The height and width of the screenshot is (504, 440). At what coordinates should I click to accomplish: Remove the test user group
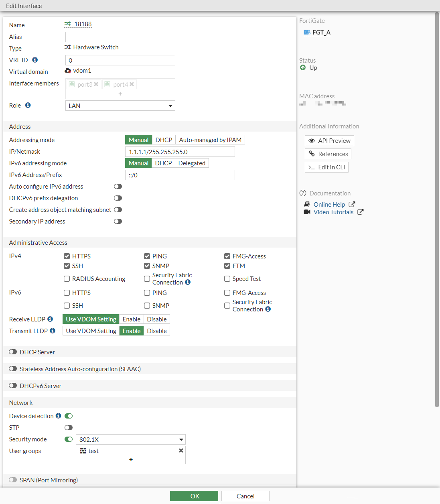click(x=180, y=450)
